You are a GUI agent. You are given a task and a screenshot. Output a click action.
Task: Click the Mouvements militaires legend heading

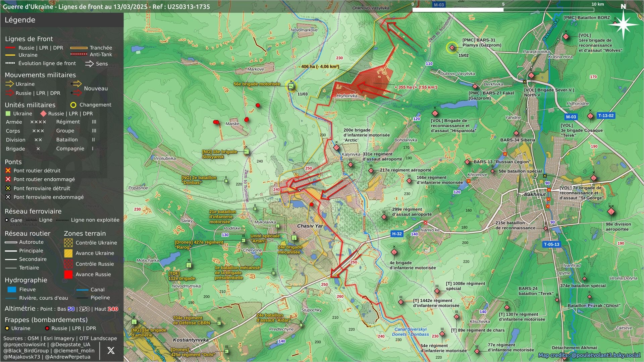(x=40, y=75)
